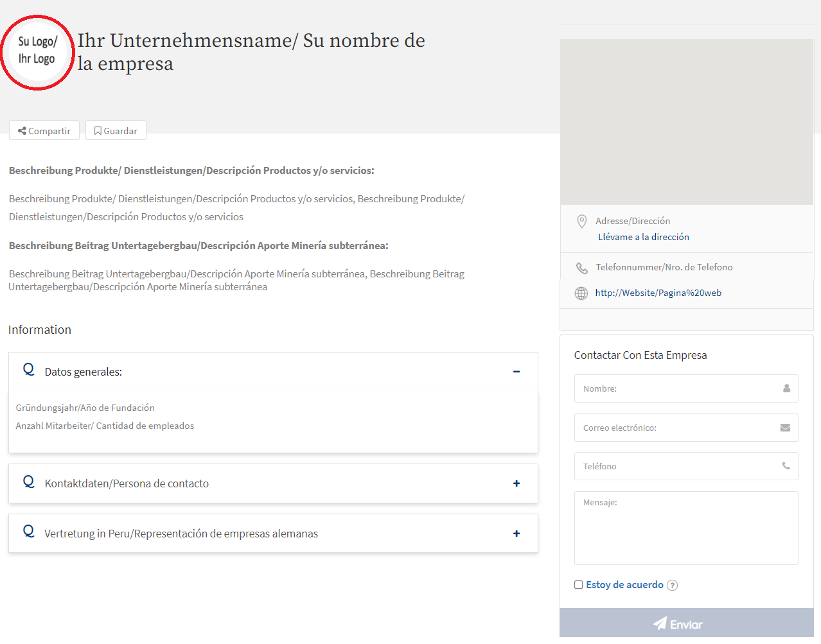Collapse the Datos generales section with minus
The height and width of the screenshot is (644, 821).
pos(516,372)
